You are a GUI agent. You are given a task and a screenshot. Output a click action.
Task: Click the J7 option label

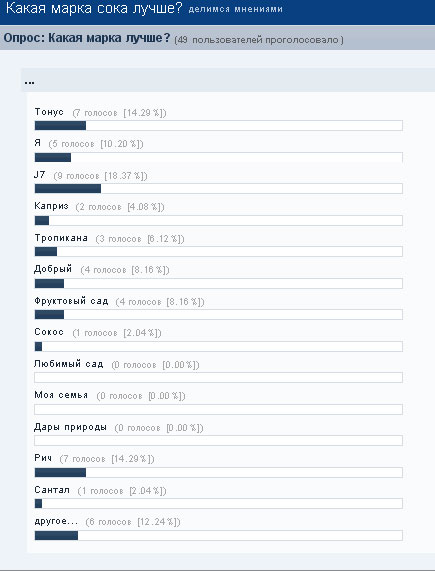pyautogui.click(x=40, y=175)
